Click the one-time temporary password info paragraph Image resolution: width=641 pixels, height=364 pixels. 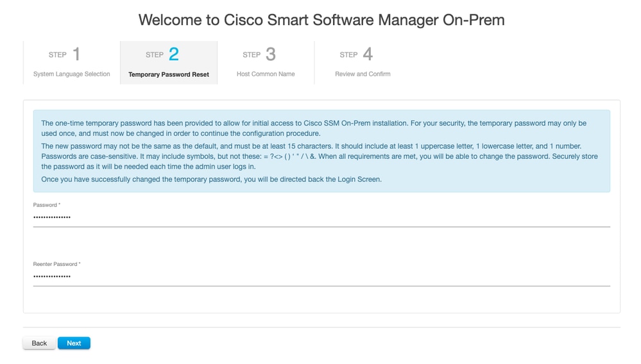click(x=314, y=128)
